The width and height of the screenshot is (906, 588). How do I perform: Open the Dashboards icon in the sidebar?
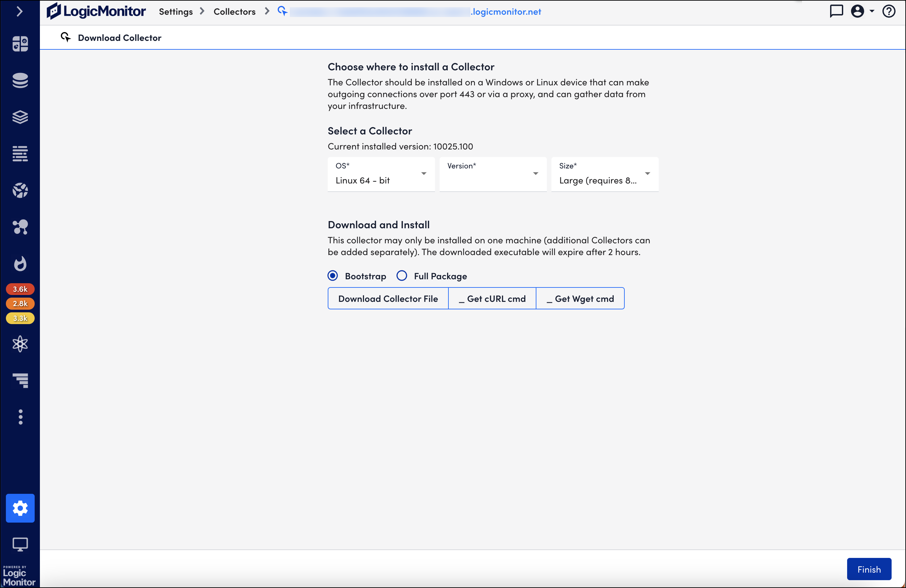[20, 43]
